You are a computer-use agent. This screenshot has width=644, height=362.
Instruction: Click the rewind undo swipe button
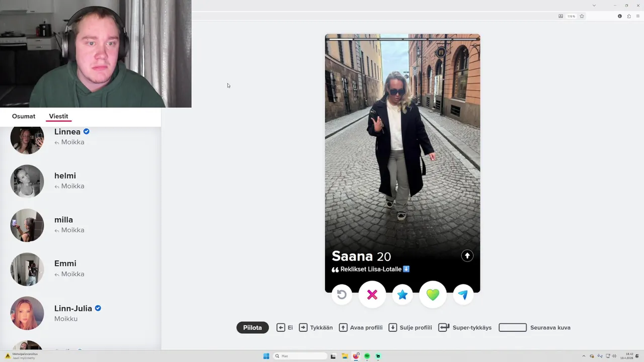(x=342, y=295)
